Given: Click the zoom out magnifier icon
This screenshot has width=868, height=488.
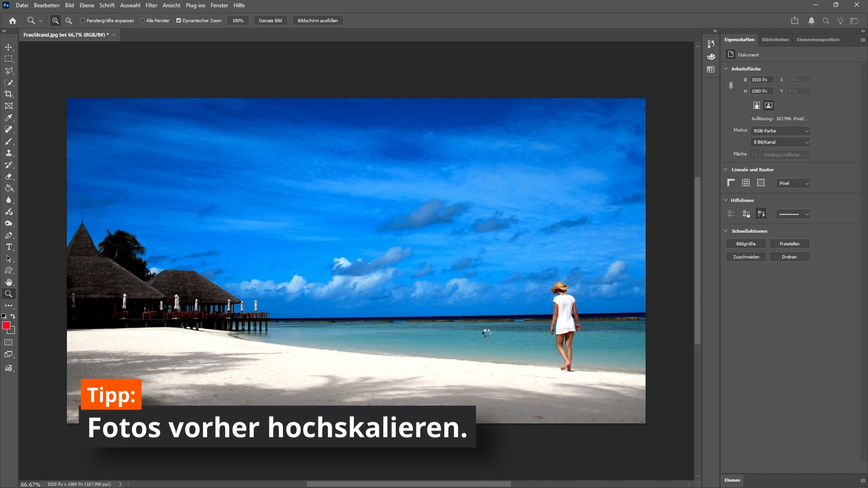Looking at the screenshot, I should (x=69, y=21).
